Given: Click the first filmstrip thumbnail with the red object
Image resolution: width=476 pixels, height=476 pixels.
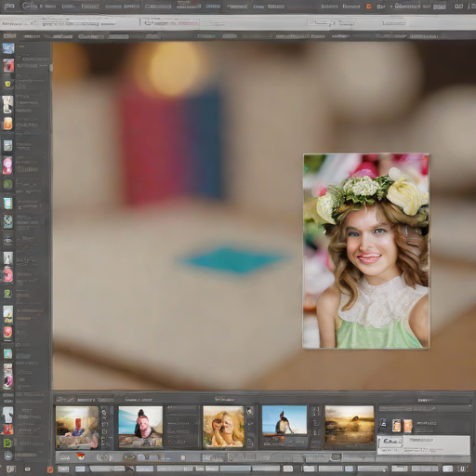Looking at the screenshot, I should click(x=77, y=427).
